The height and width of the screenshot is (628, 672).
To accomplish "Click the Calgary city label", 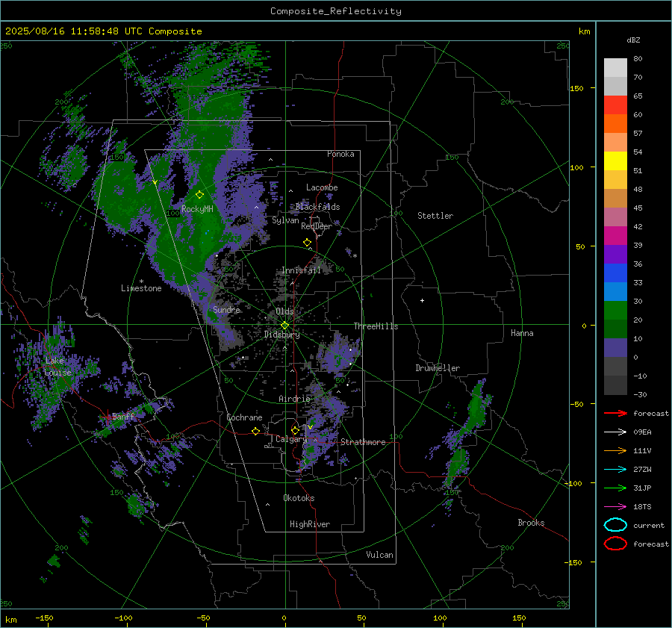I will pos(291,439).
